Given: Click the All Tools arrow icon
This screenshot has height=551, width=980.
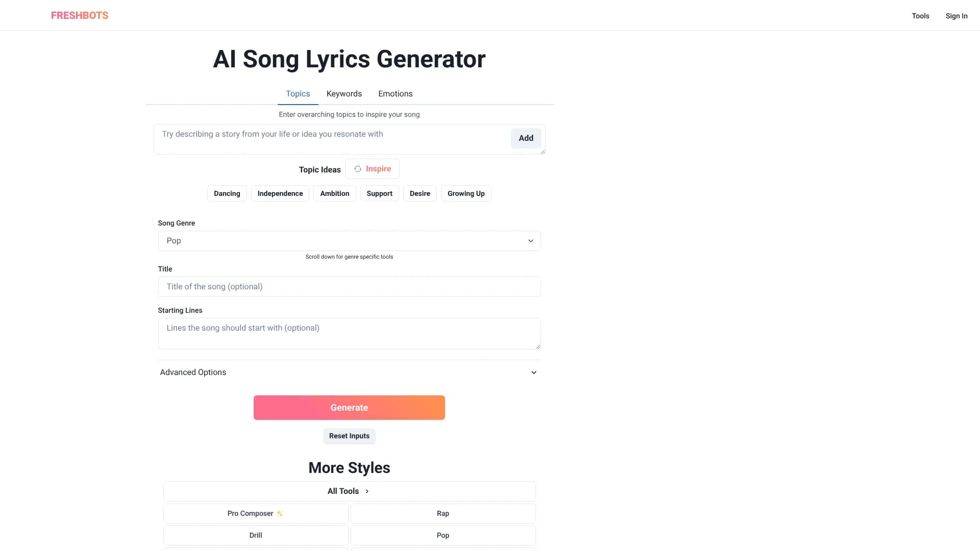Looking at the screenshot, I should coord(367,491).
